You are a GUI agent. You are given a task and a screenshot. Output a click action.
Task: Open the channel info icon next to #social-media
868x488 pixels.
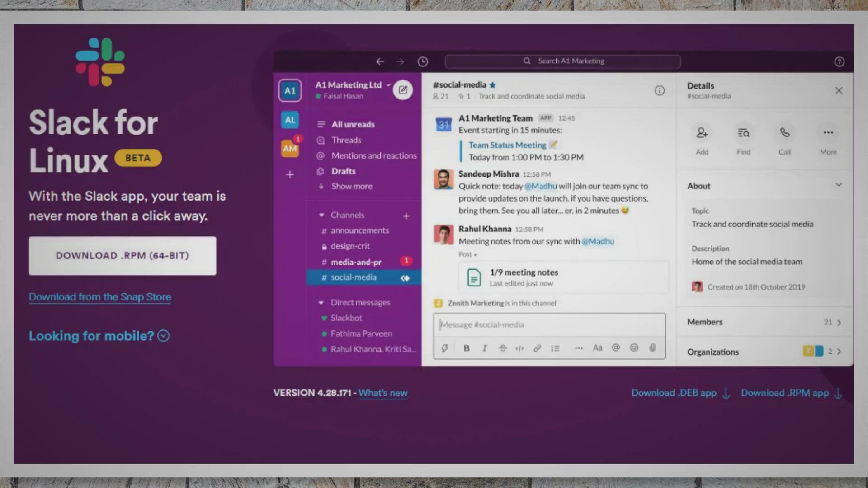(x=660, y=91)
